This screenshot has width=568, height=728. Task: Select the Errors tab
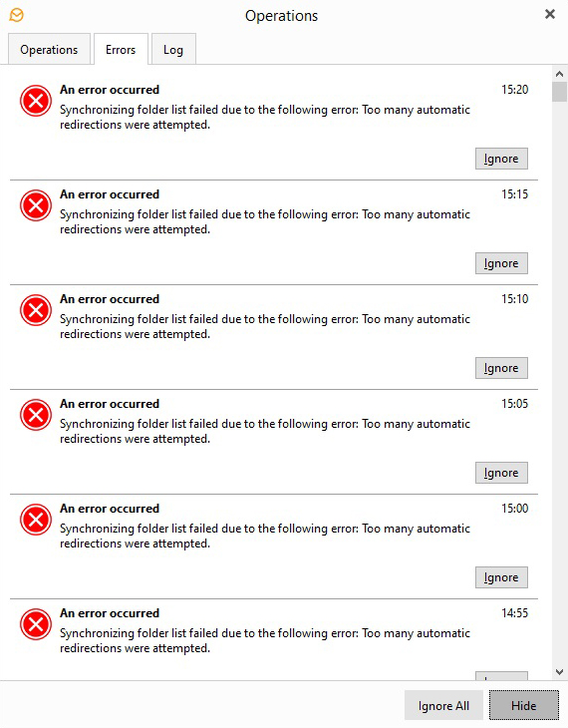[x=121, y=49]
